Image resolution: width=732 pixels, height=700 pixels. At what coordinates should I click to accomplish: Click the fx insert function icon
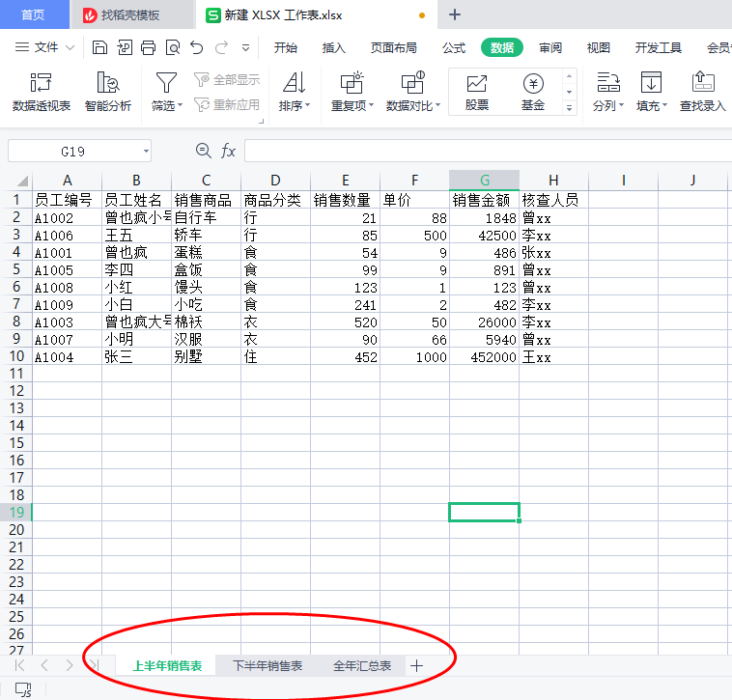[228, 151]
